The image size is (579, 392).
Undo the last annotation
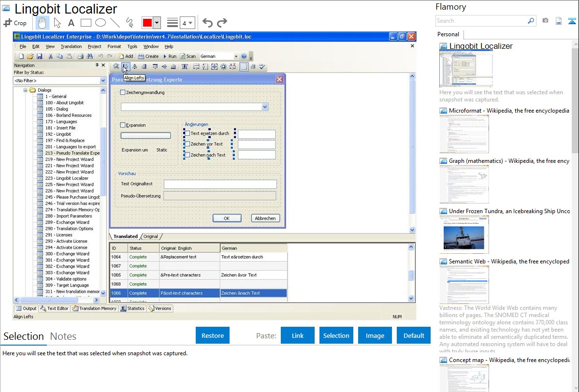tap(207, 23)
